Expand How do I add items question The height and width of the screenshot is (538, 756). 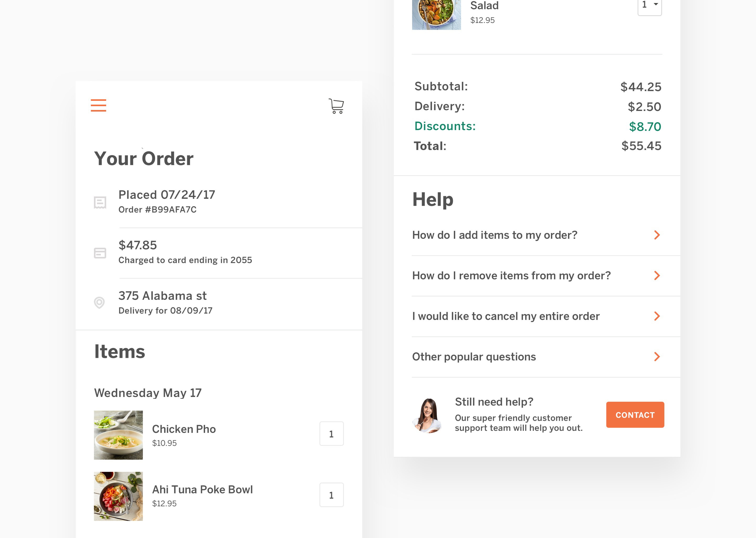click(x=537, y=235)
